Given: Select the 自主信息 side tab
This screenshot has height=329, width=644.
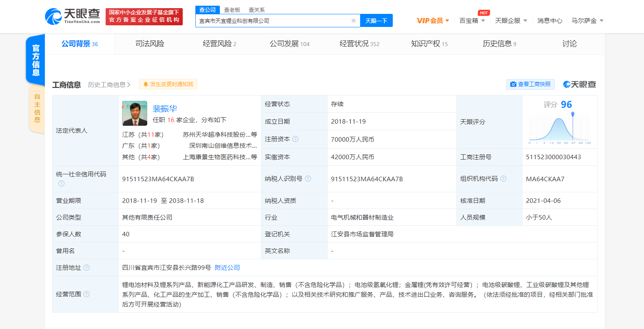Looking at the screenshot, I should 37,108.
